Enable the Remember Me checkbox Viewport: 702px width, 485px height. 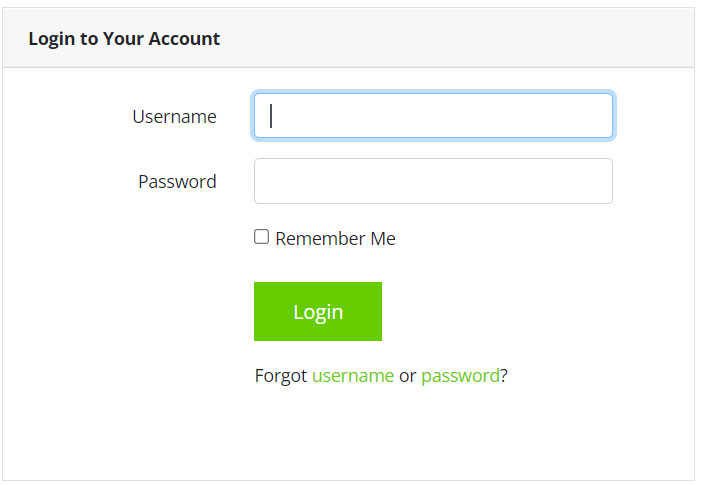262,237
